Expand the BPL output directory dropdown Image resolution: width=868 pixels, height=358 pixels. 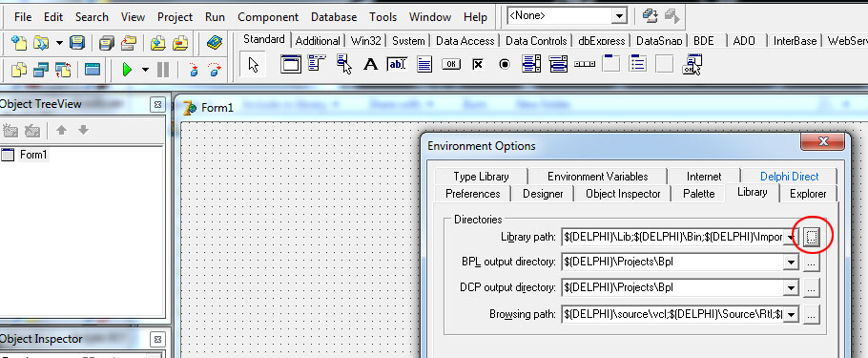click(791, 263)
